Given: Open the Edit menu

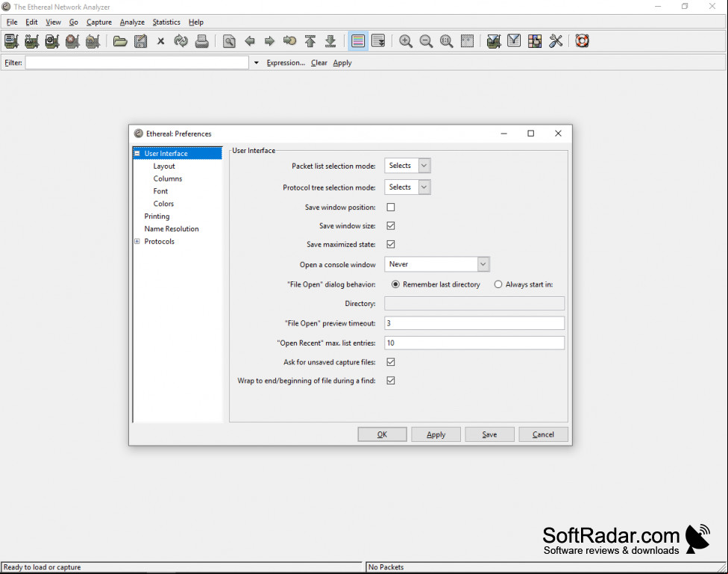Looking at the screenshot, I should [x=31, y=22].
